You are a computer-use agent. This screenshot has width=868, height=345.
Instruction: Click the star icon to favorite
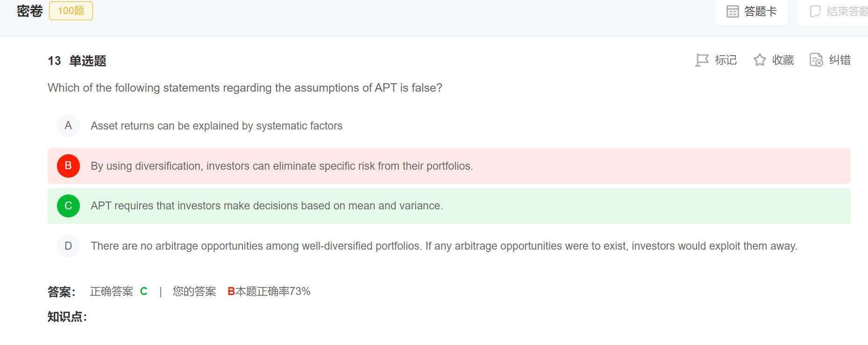[x=760, y=60]
